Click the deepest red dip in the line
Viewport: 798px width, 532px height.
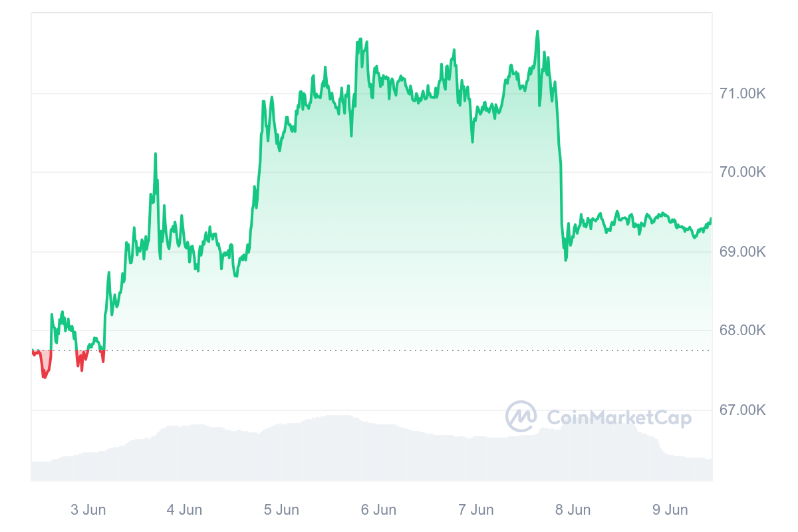point(45,377)
